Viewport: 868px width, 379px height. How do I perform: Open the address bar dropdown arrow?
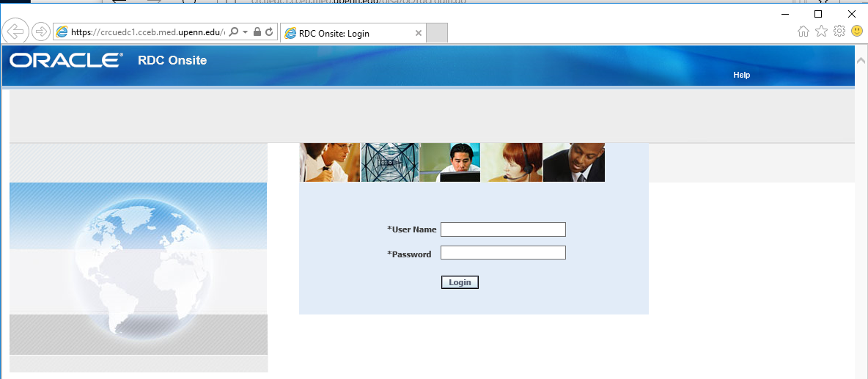pos(246,33)
